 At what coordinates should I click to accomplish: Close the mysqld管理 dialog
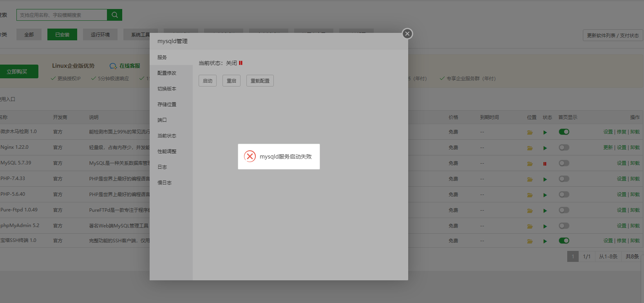(x=407, y=34)
